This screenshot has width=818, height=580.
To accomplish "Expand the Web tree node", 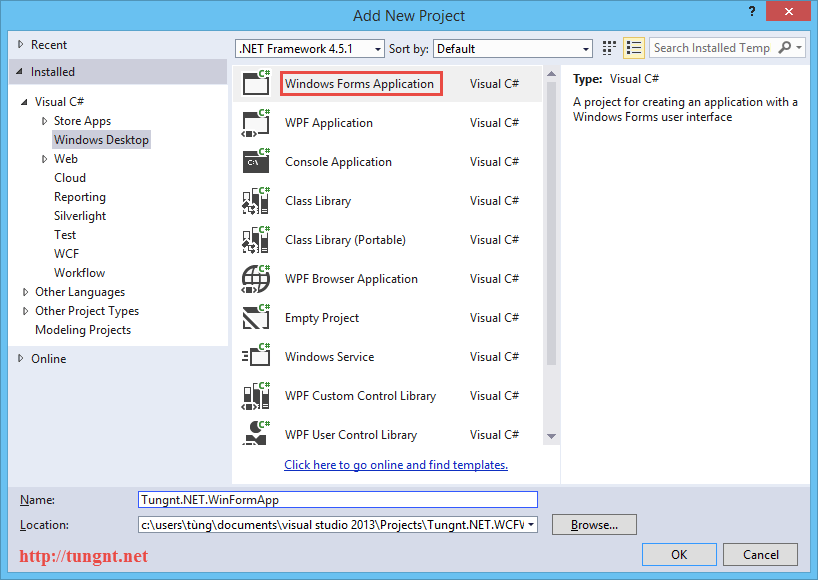I will 44,159.
